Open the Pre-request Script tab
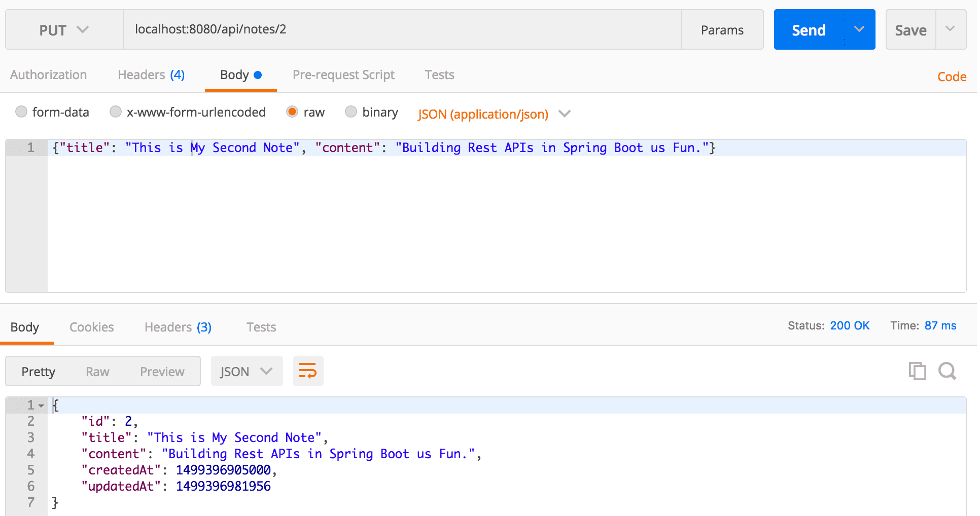 [x=343, y=75]
